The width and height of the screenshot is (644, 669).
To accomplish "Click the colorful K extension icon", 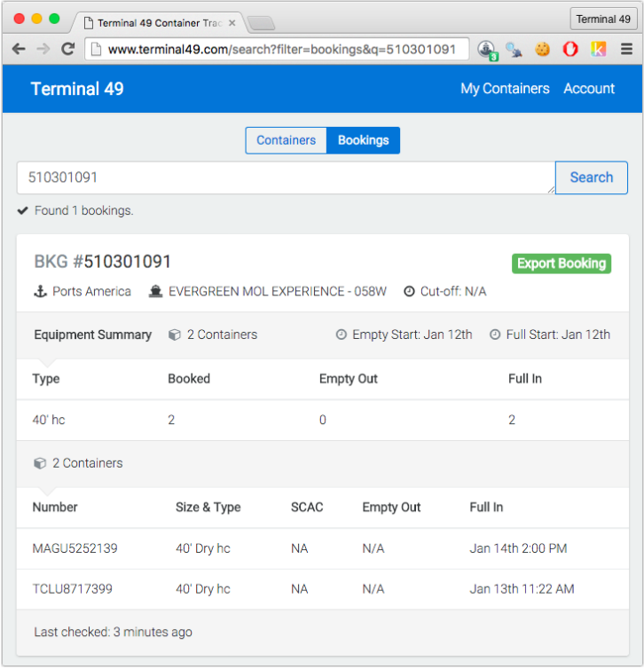I will pyautogui.click(x=599, y=50).
